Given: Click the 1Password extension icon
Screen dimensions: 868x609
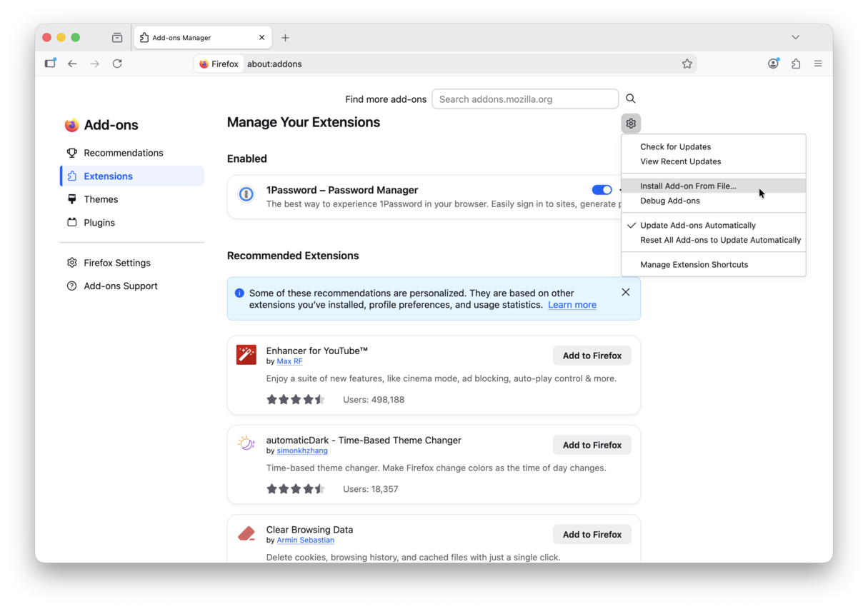Looking at the screenshot, I should click(246, 194).
